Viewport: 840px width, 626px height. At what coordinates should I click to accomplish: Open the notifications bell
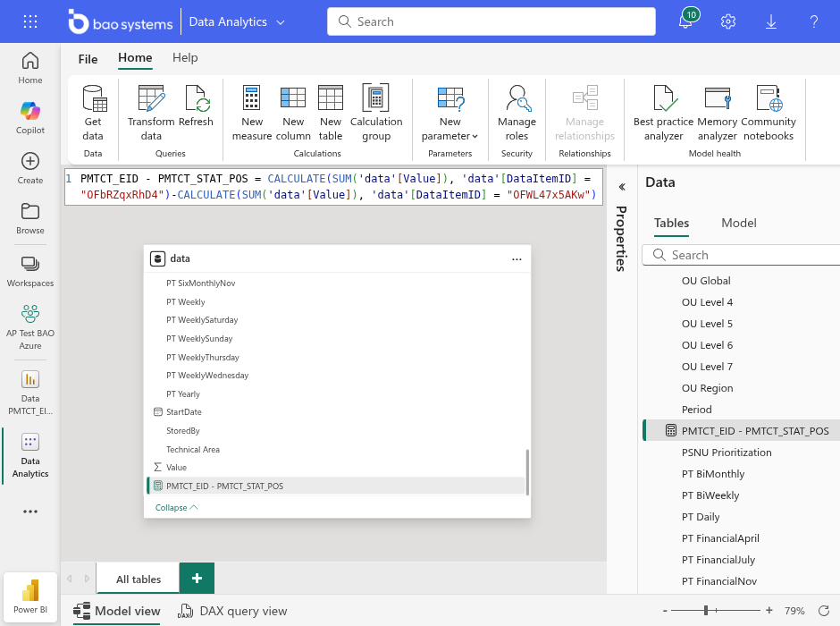[x=686, y=21]
